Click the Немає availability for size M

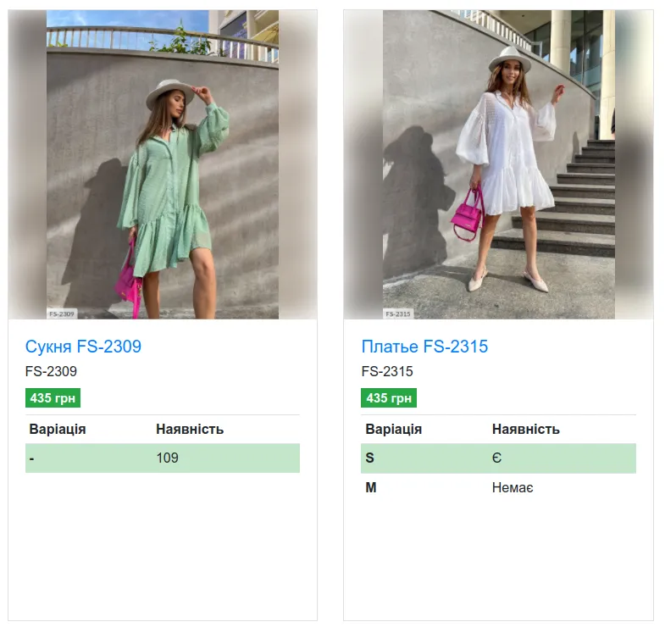coord(513,488)
